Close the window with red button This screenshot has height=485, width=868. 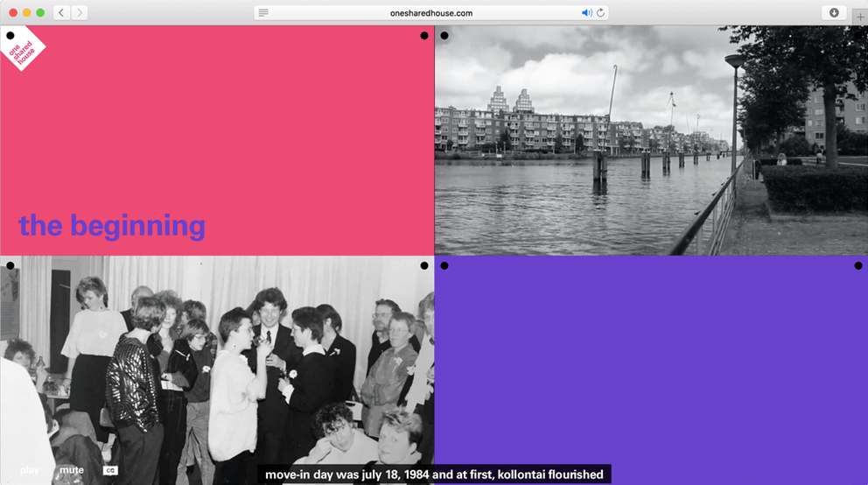click(13, 13)
